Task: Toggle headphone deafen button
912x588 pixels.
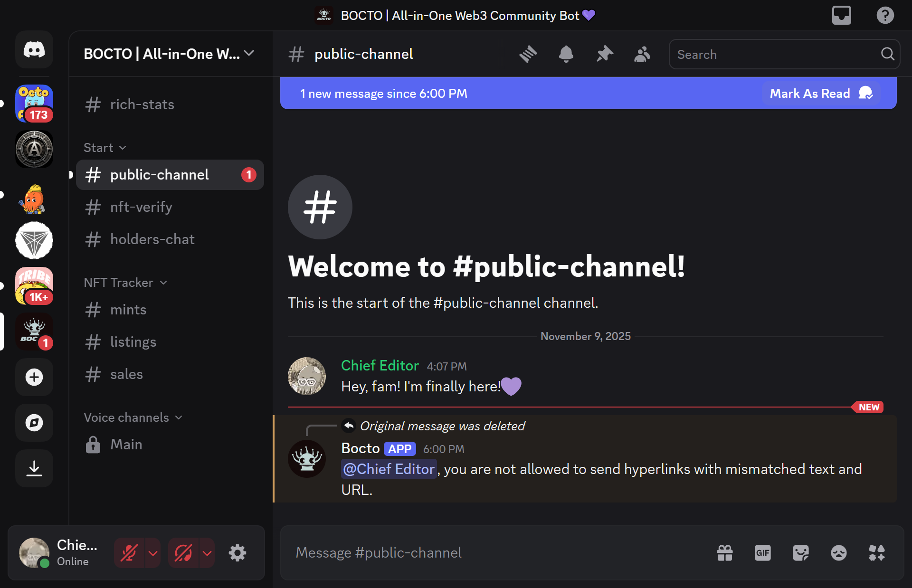Action: [x=183, y=553]
